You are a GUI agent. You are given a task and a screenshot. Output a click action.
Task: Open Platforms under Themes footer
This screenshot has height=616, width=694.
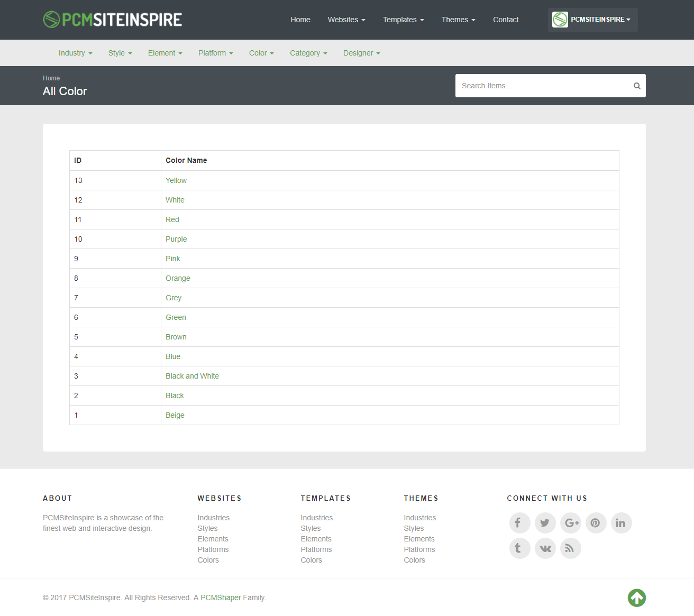click(x=419, y=549)
